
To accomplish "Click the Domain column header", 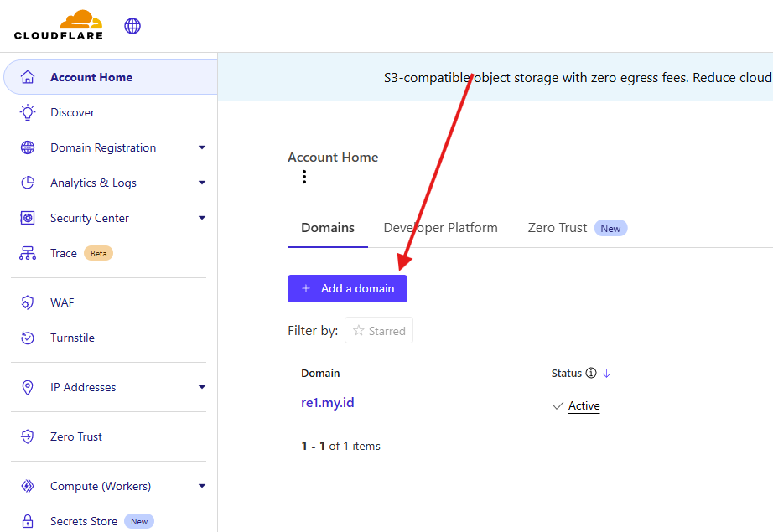I will (320, 374).
